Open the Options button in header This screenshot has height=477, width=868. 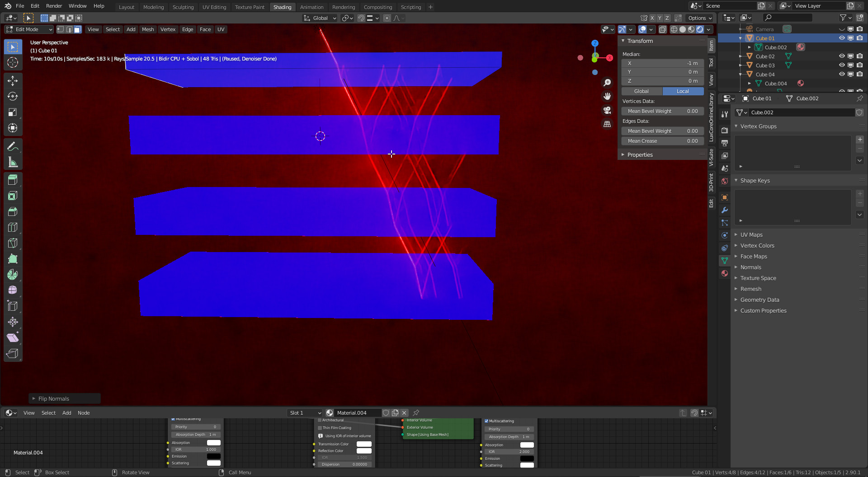tap(699, 18)
